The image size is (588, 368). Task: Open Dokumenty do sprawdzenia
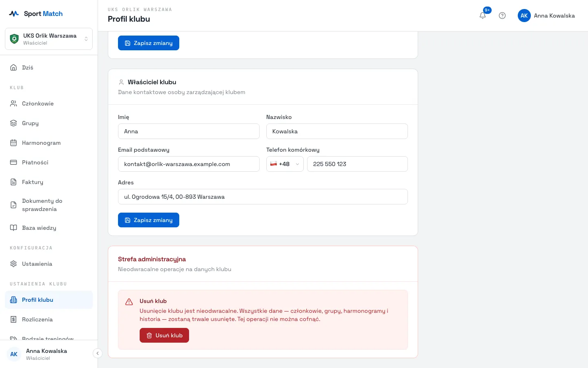point(49,205)
